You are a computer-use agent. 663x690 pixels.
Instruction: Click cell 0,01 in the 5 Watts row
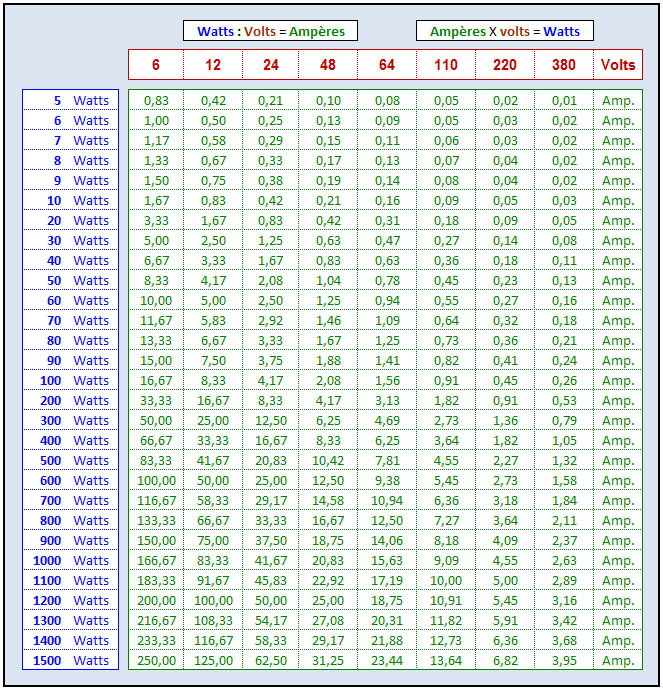(564, 100)
